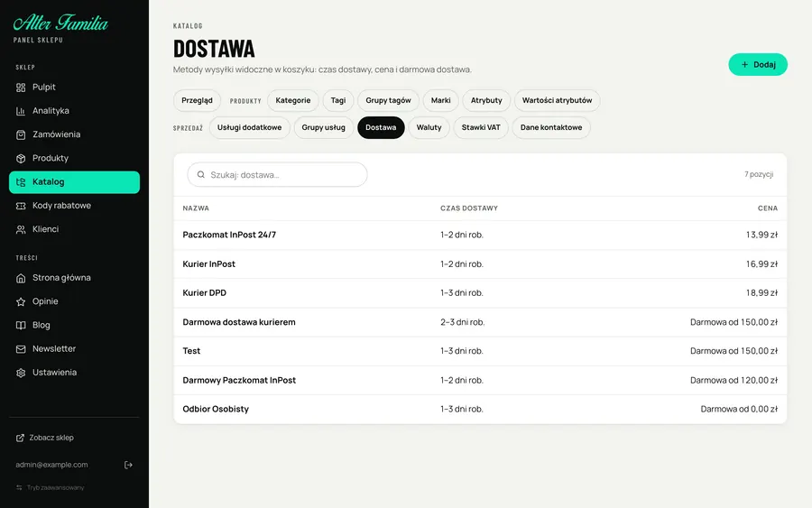Screen dimensions: 812x508
Task: Select the Grupy tagów tab
Action: pyautogui.click(x=388, y=100)
